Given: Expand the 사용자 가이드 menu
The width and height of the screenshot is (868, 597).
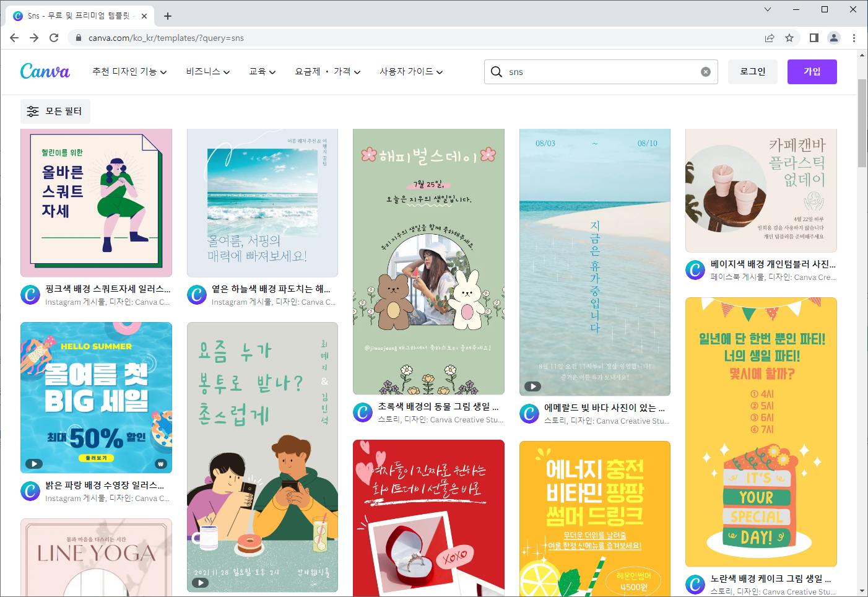Looking at the screenshot, I should click(411, 72).
